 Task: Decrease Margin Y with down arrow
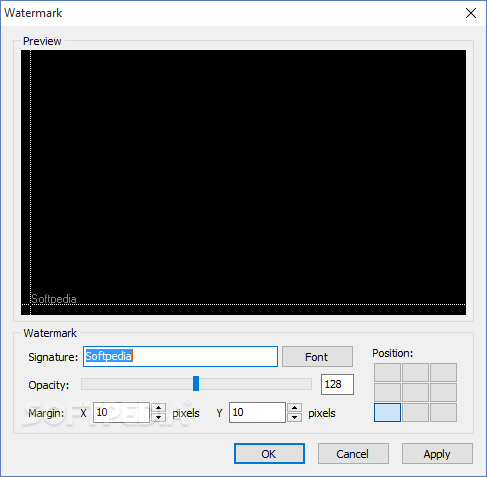(295, 417)
